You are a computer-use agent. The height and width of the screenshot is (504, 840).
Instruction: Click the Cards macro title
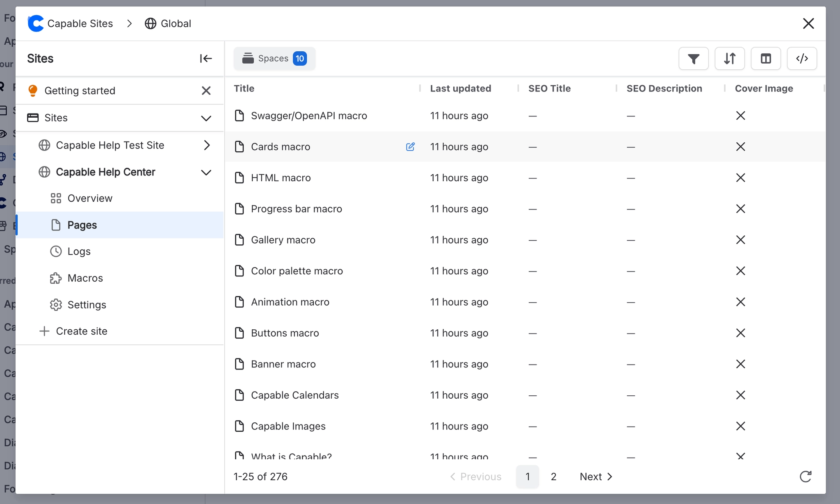coord(281,147)
